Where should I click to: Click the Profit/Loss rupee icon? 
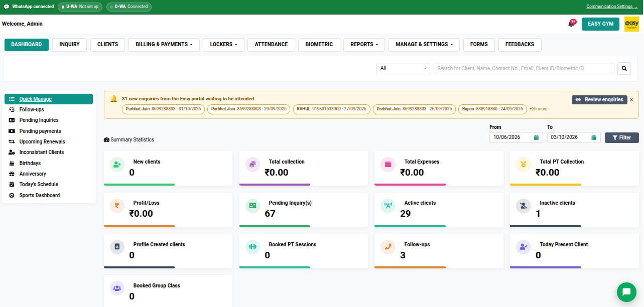click(x=117, y=205)
